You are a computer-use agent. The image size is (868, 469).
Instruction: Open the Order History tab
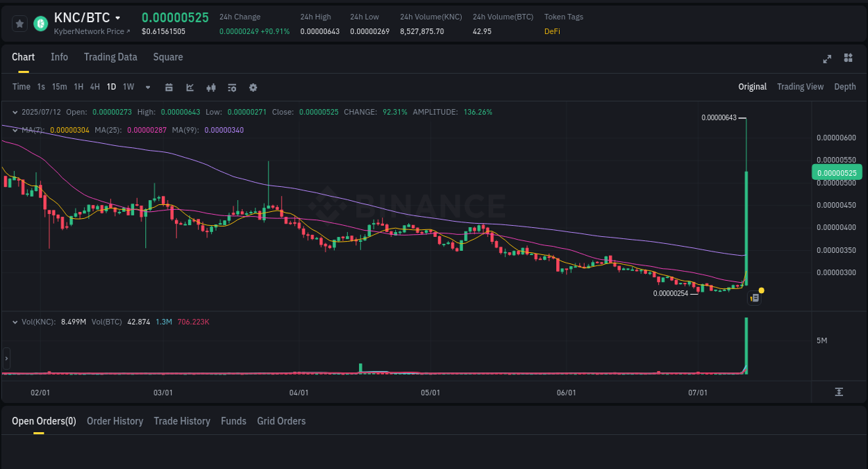[115, 421]
